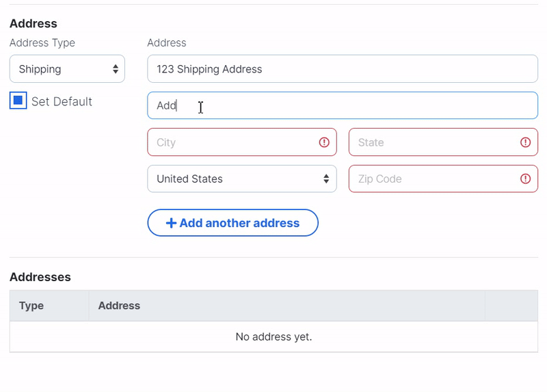Click the No address yet table row
The height and width of the screenshot is (392, 547).
pyautogui.click(x=273, y=337)
